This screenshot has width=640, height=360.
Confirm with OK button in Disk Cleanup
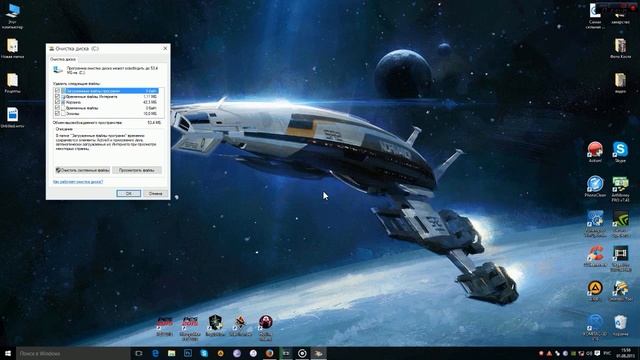[x=129, y=193]
